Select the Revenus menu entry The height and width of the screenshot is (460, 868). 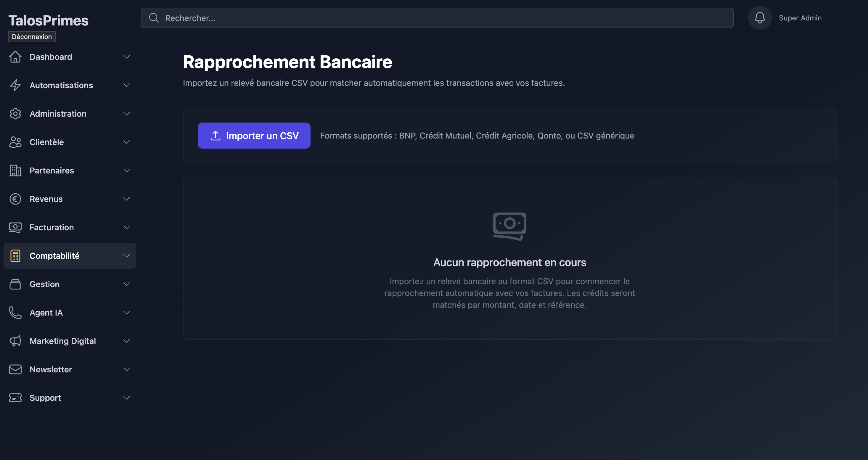pos(46,199)
